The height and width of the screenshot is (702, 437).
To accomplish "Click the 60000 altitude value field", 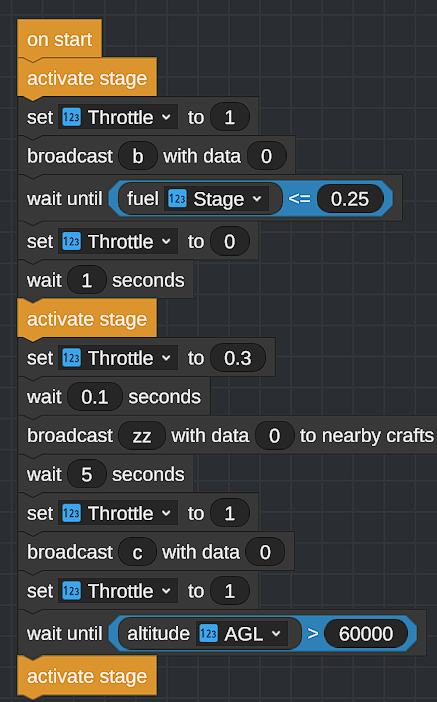I will (366, 634).
